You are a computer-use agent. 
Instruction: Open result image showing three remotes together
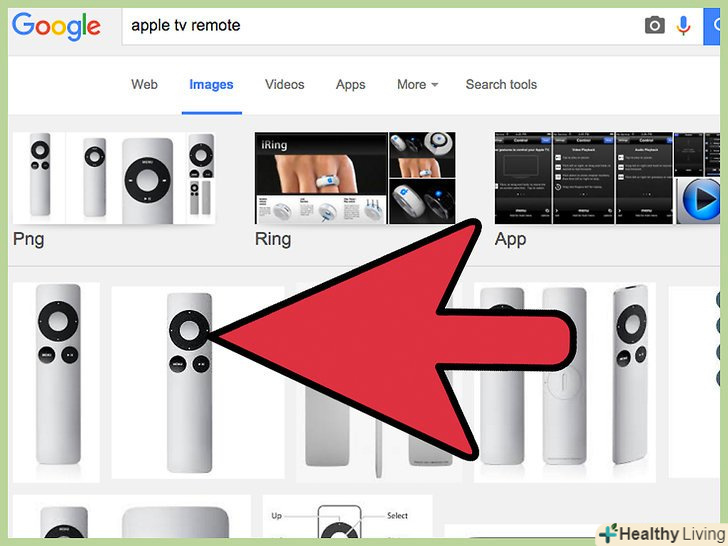[565, 382]
